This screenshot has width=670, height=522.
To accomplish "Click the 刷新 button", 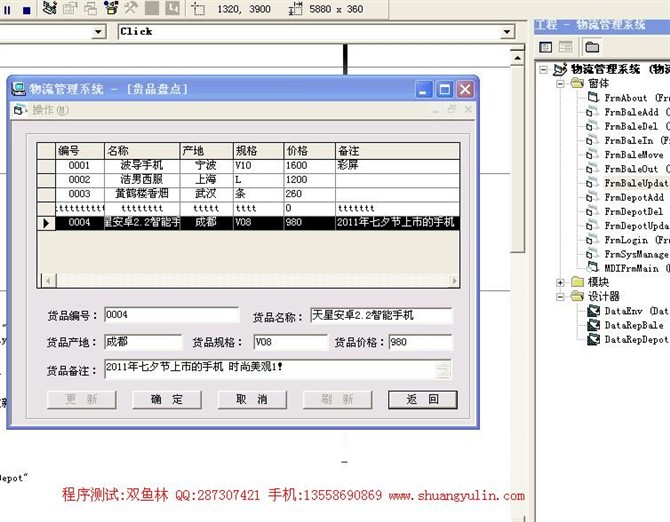I will (338, 399).
